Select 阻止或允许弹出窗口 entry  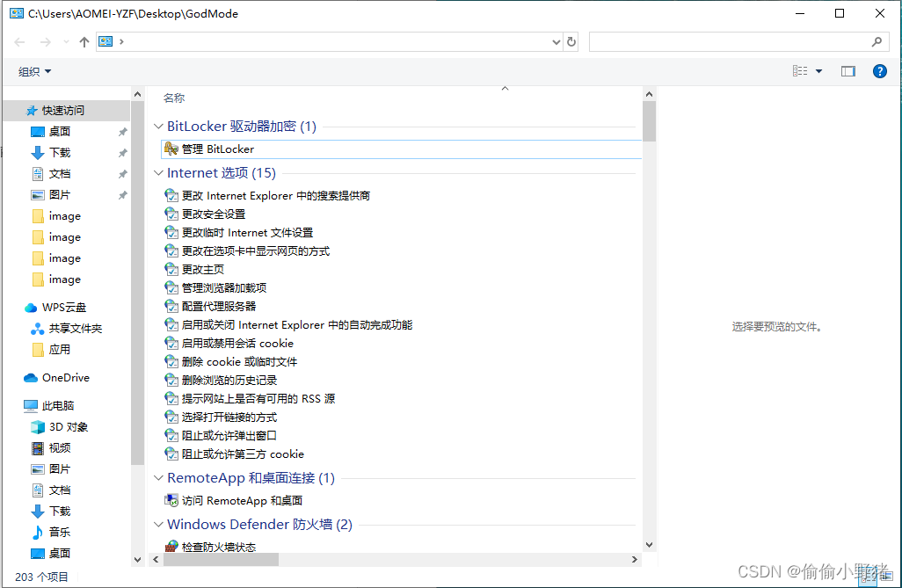pyautogui.click(x=229, y=436)
